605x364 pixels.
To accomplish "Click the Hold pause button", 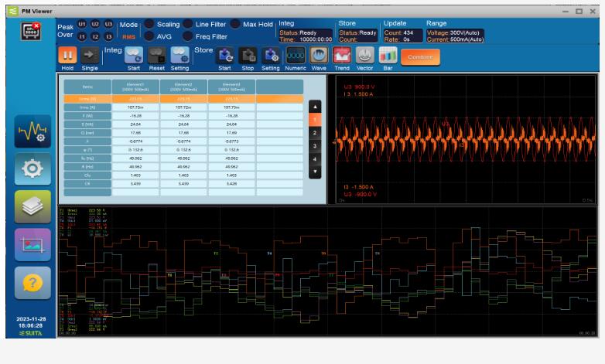I will (67, 55).
